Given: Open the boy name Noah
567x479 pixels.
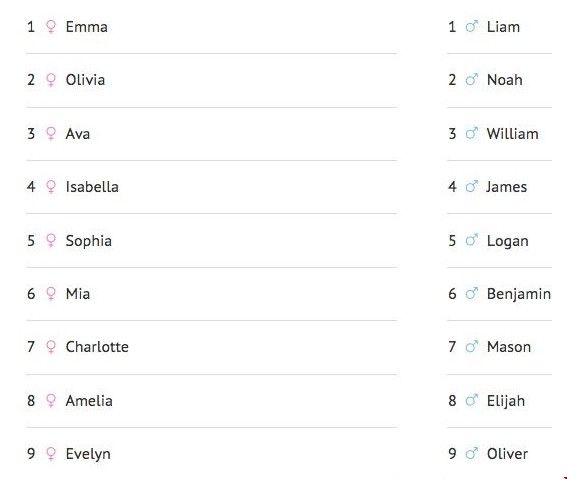Looking at the screenshot, I should [504, 80].
